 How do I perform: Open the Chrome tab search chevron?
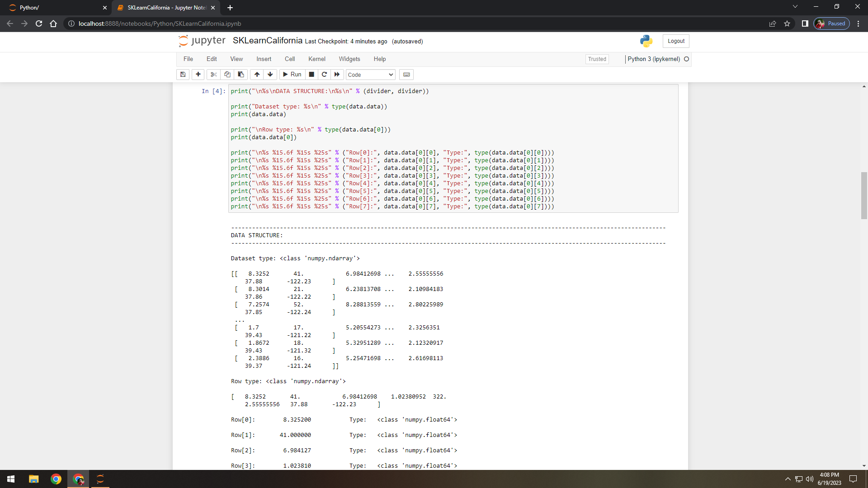pyautogui.click(x=795, y=7)
